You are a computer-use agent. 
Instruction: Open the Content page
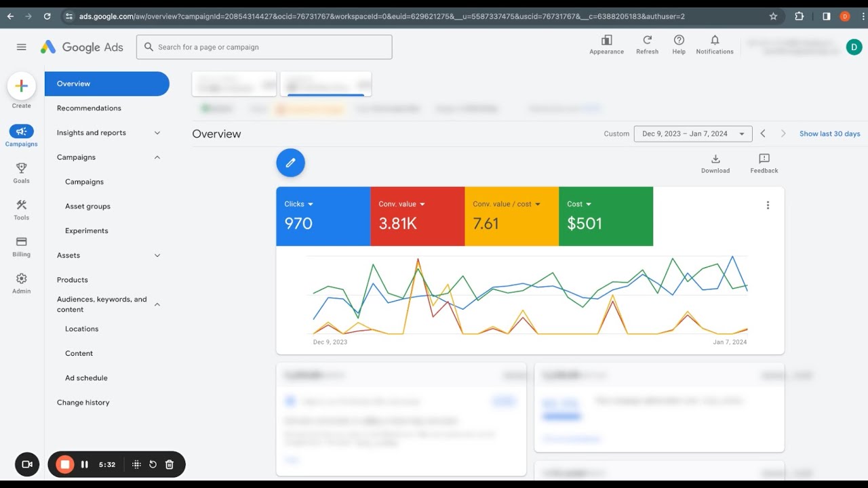point(79,353)
